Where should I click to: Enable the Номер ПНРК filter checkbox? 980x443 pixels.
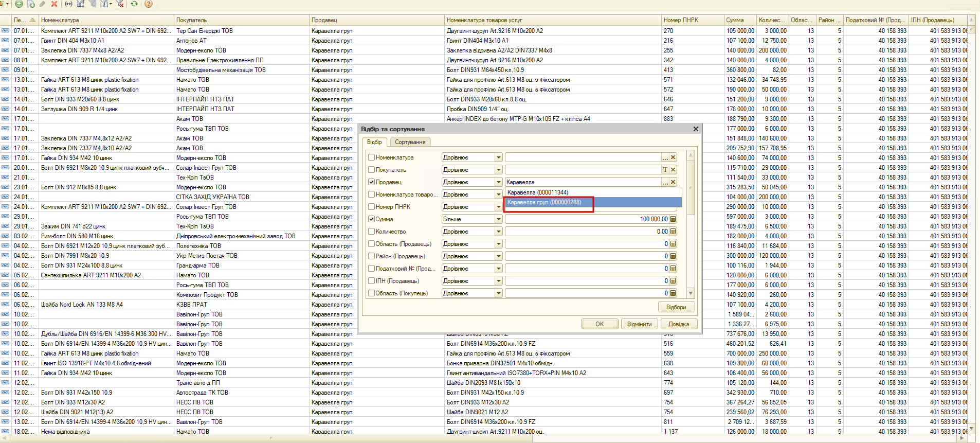[x=371, y=207]
